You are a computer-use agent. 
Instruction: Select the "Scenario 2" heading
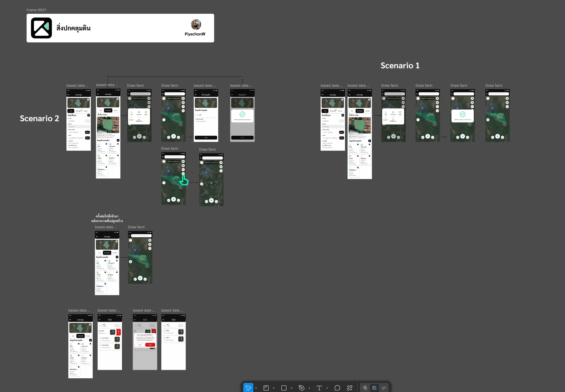pos(39,119)
